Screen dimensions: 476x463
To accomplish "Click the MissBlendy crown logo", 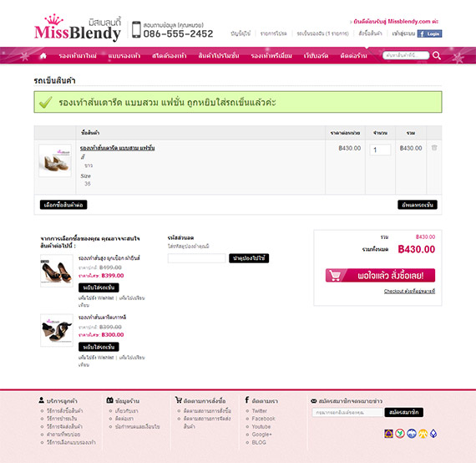I will point(78,28).
